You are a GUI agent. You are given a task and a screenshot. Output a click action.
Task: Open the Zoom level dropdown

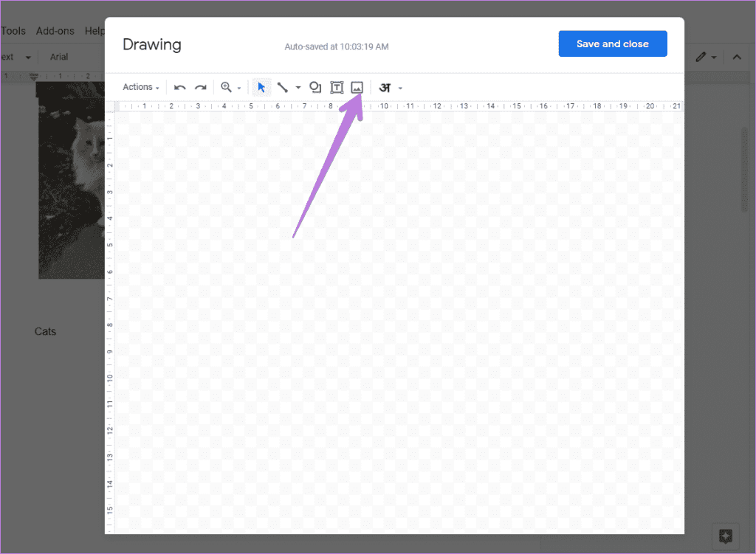coord(239,87)
